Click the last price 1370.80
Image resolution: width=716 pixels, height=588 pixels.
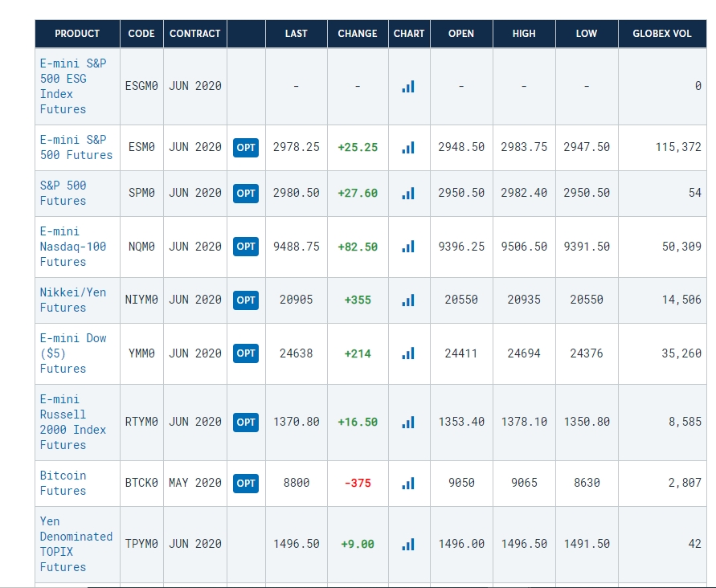pyautogui.click(x=297, y=422)
